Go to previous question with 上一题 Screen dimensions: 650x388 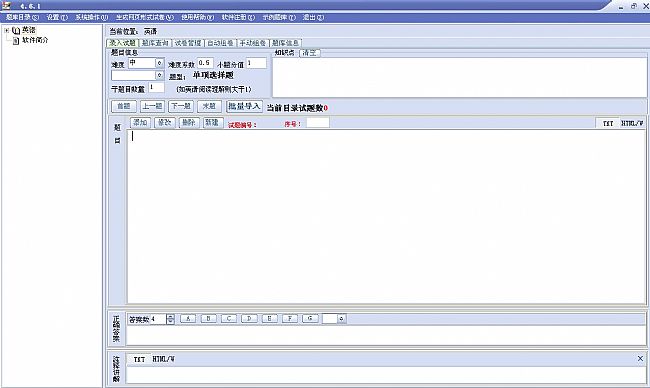pyautogui.click(x=152, y=107)
